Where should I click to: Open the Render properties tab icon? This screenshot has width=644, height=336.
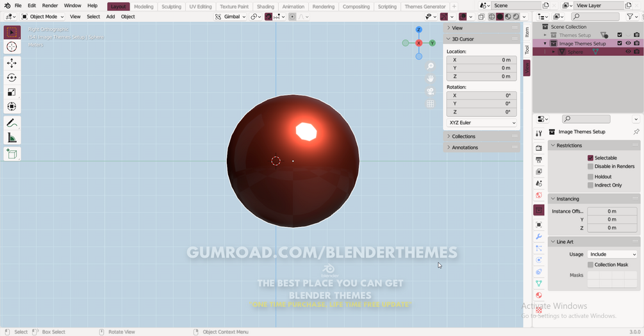(539, 148)
